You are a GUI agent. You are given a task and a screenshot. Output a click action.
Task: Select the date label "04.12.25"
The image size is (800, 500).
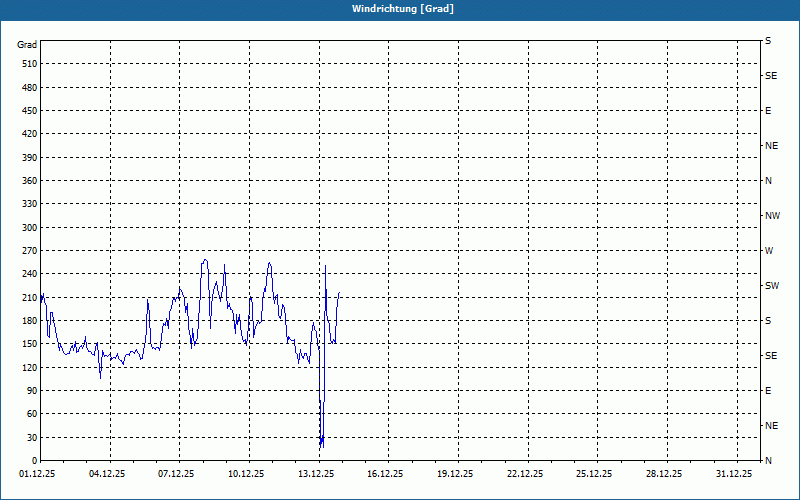(x=107, y=474)
